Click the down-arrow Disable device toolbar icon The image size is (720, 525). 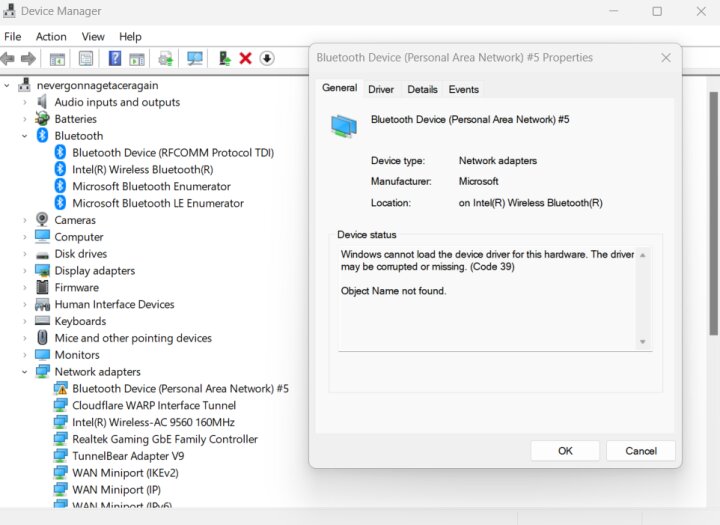(x=267, y=59)
